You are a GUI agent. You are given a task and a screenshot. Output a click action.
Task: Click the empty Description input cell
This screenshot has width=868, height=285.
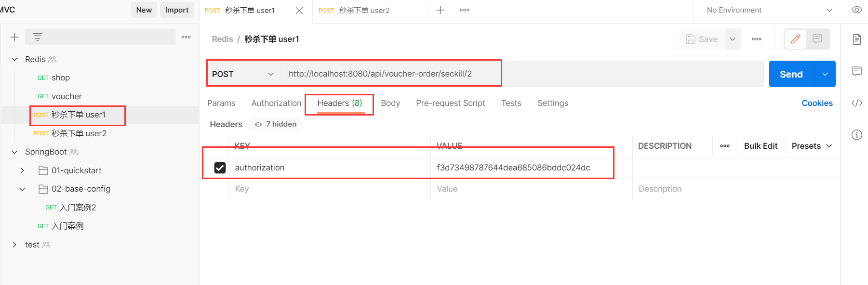click(x=736, y=189)
